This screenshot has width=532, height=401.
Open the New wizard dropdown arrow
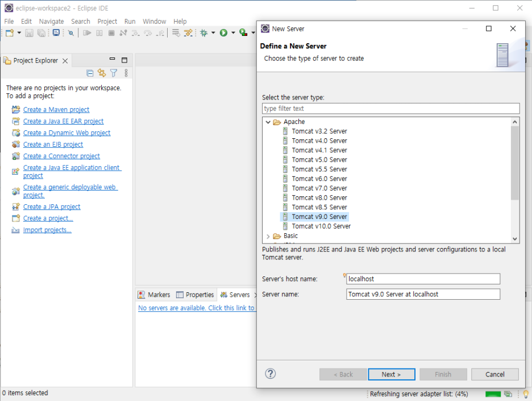coord(19,33)
